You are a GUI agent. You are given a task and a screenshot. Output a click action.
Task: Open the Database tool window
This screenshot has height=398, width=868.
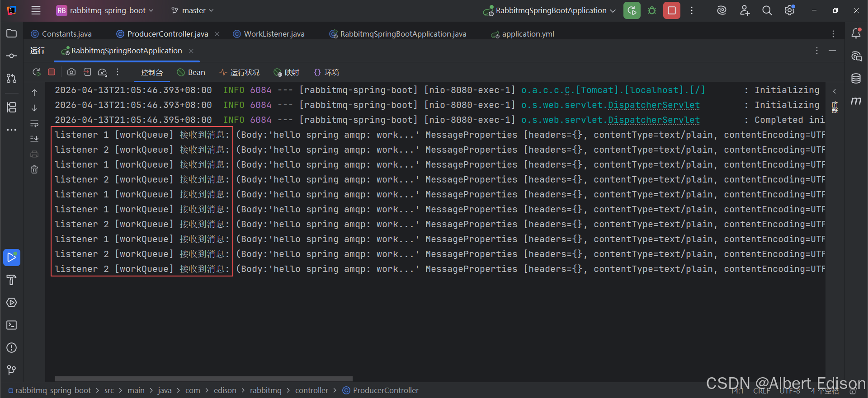(856, 79)
